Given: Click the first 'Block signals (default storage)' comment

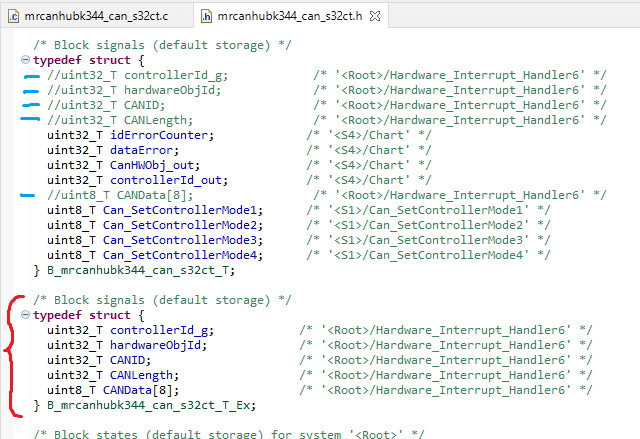Looking at the screenshot, I should click(x=162, y=45).
